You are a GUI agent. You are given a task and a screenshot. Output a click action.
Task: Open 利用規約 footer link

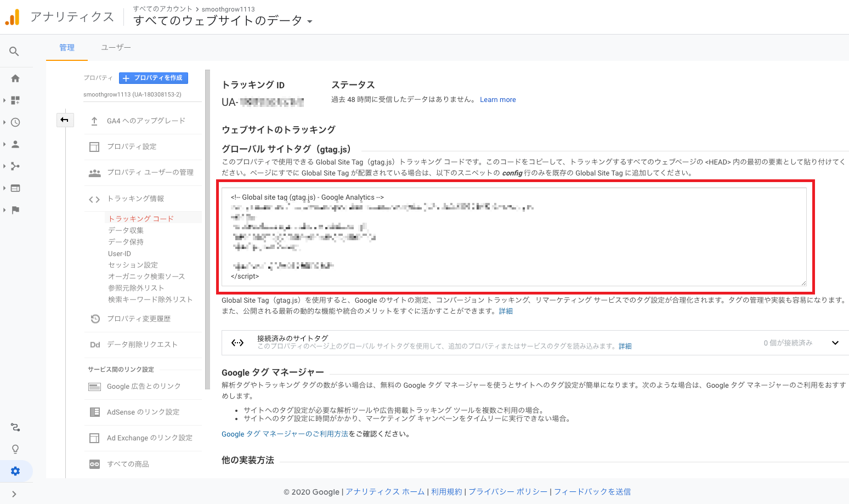tap(446, 492)
